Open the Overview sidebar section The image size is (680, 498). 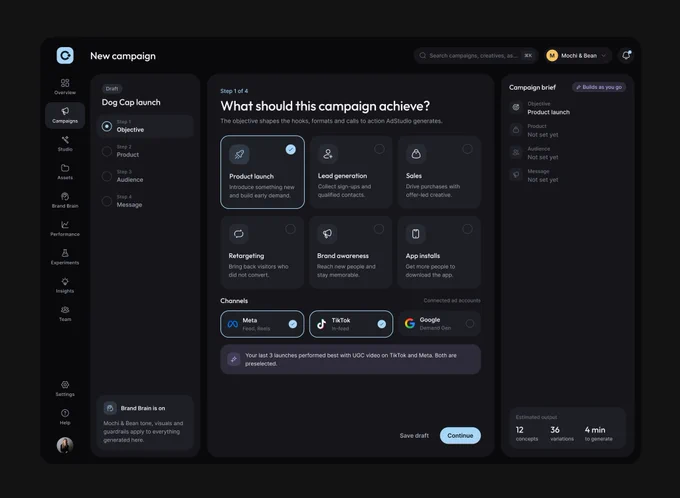[65, 86]
